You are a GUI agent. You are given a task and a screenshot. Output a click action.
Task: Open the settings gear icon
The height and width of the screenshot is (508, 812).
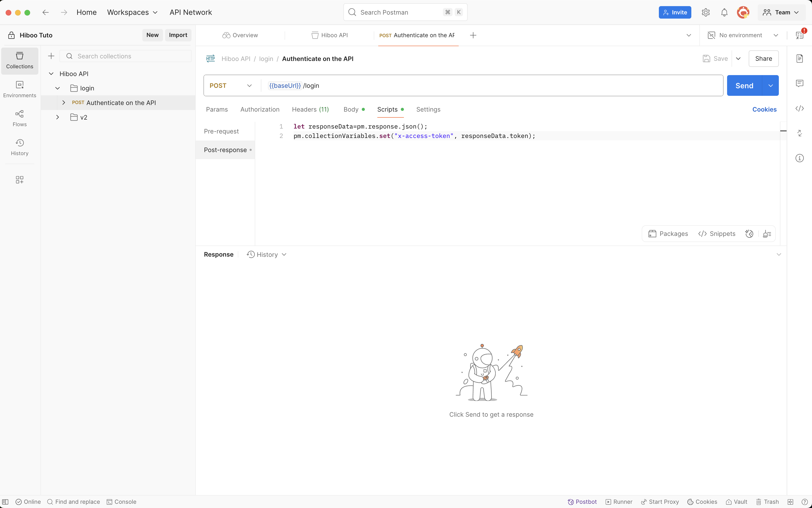click(x=706, y=12)
